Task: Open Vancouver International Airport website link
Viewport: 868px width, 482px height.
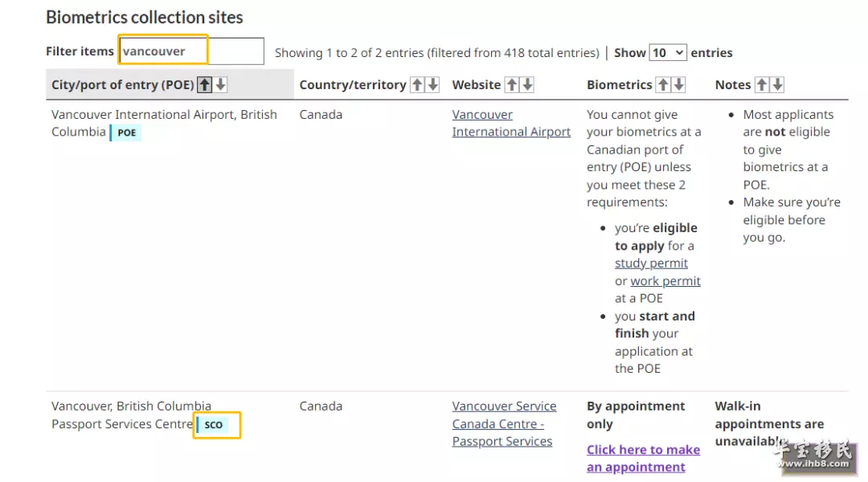Action: click(511, 123)
